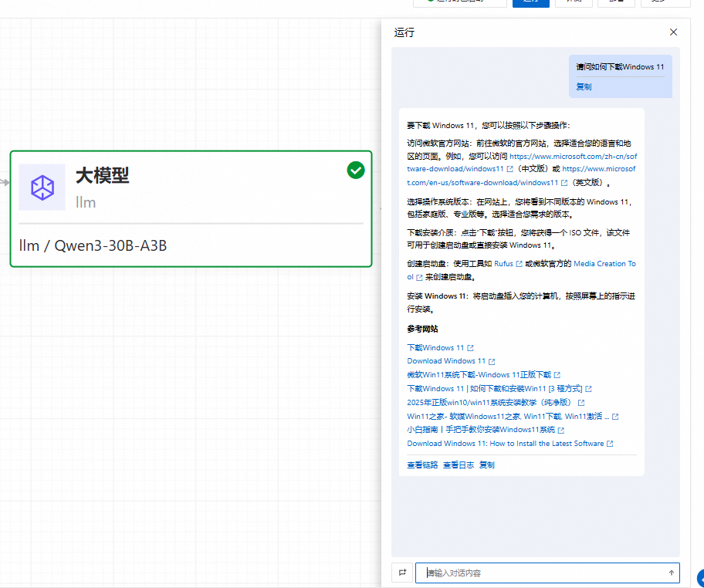The height and width of the screenshot is (588, 704).
Task: Click the 大模型 node cube icon
Action: [42, 188]
